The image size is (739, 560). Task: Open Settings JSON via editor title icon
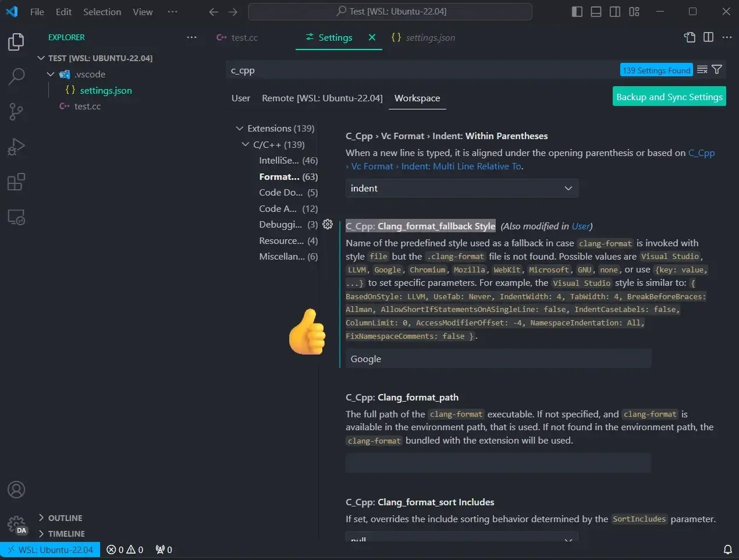(690, 37)
